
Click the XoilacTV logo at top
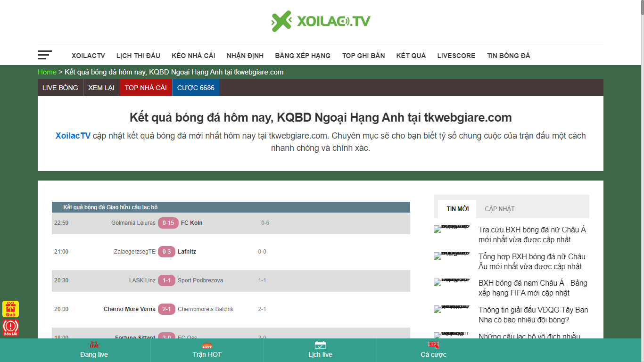[321, 21]
